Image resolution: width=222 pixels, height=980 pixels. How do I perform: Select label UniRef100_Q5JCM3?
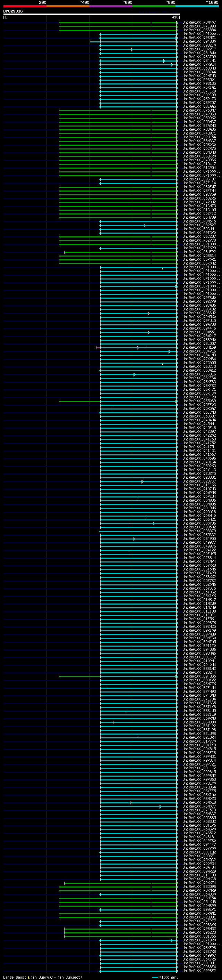(x=199, y=412)
